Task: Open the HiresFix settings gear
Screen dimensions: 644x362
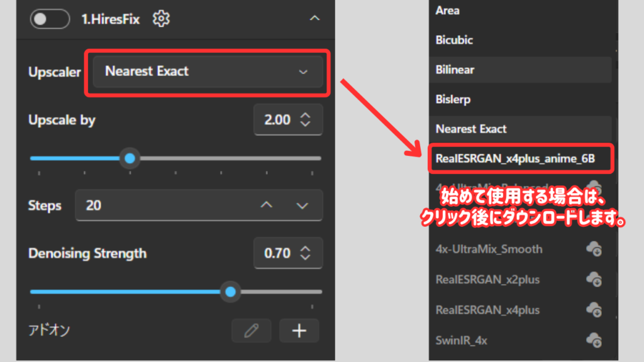Action: point(161,19)
